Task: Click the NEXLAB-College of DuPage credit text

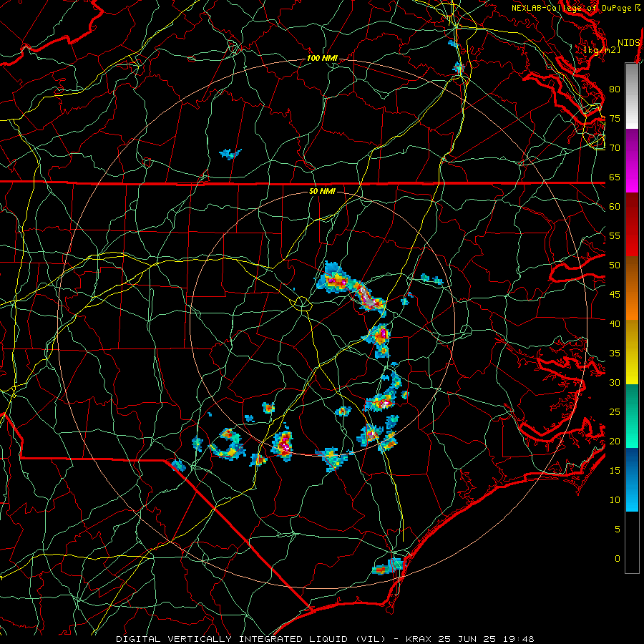Action: coord(572,8)
